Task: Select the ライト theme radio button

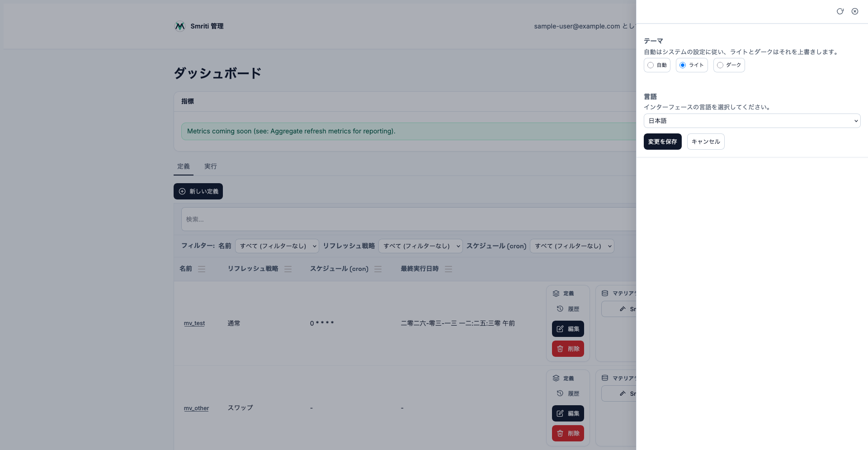Action: pyautogui.click(x=683, y=65)
